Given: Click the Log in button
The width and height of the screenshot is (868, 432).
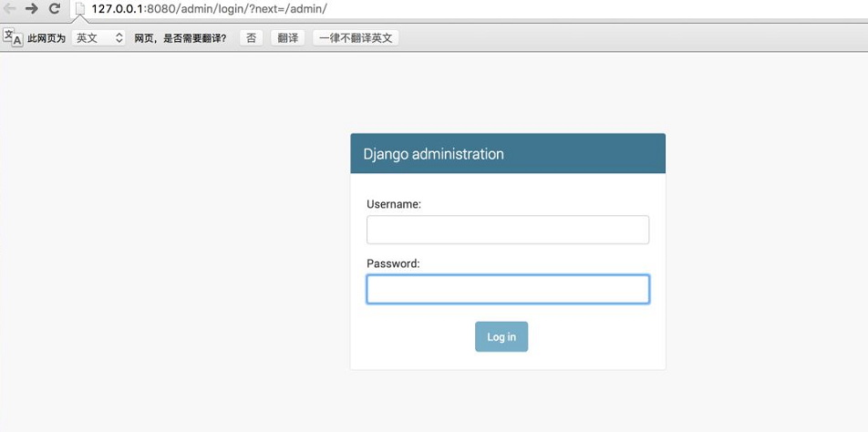Looking at the screenshot, I should (501, 337).
